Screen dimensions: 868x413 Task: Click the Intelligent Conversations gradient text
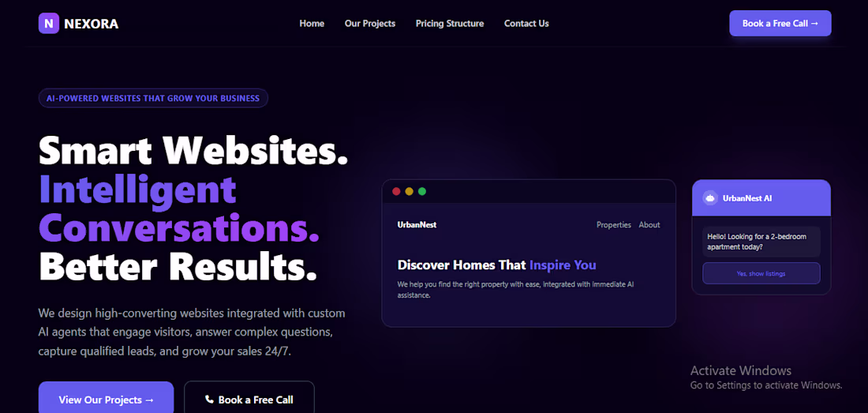tap(179, 208)
